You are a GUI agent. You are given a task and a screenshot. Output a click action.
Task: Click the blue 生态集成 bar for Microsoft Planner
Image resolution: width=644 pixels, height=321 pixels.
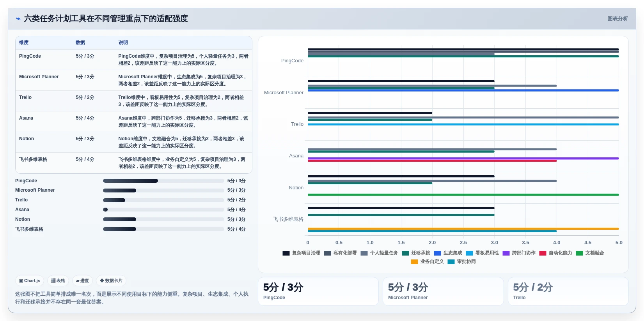(463, 90)
